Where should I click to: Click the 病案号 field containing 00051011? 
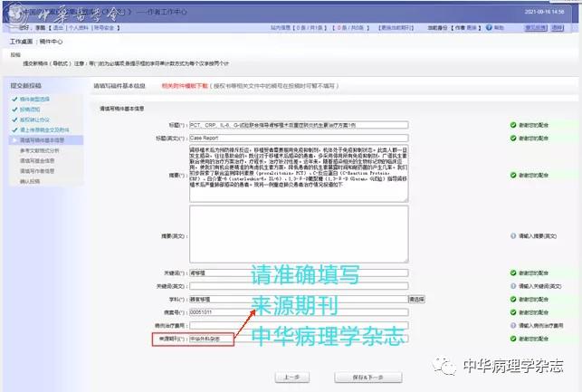pyautogui.click(x=299, y=312)
